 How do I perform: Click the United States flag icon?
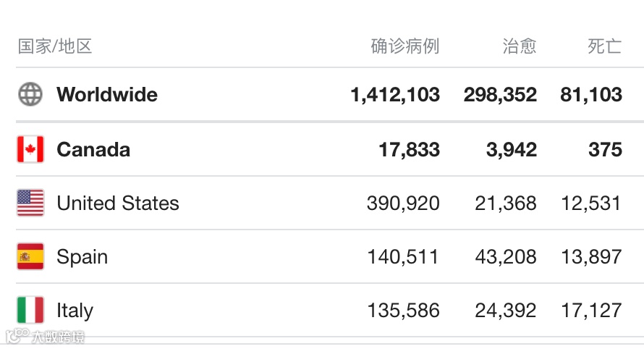(30, 203)
